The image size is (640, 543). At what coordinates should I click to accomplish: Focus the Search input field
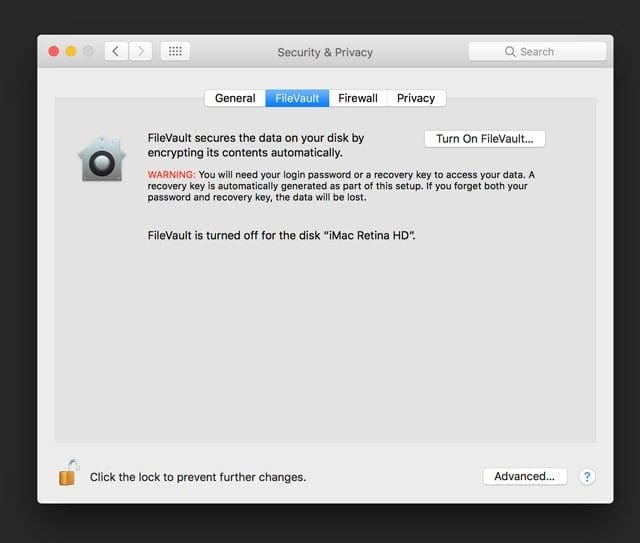(x=537, y=51)
